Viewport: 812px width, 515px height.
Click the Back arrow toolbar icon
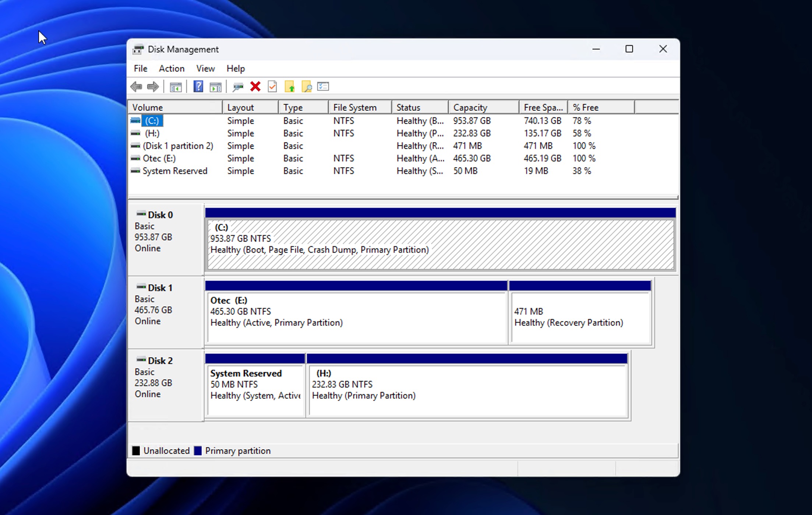point(136,87)
